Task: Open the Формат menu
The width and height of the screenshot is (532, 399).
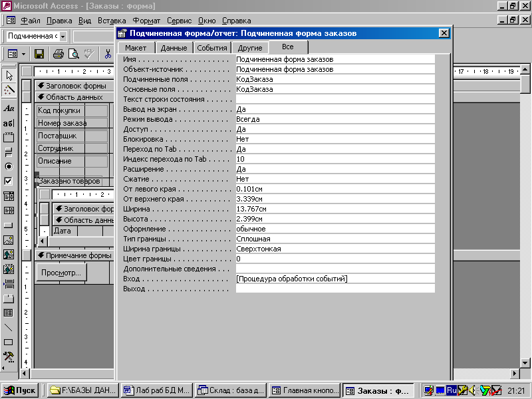Action: click(146, 21)
